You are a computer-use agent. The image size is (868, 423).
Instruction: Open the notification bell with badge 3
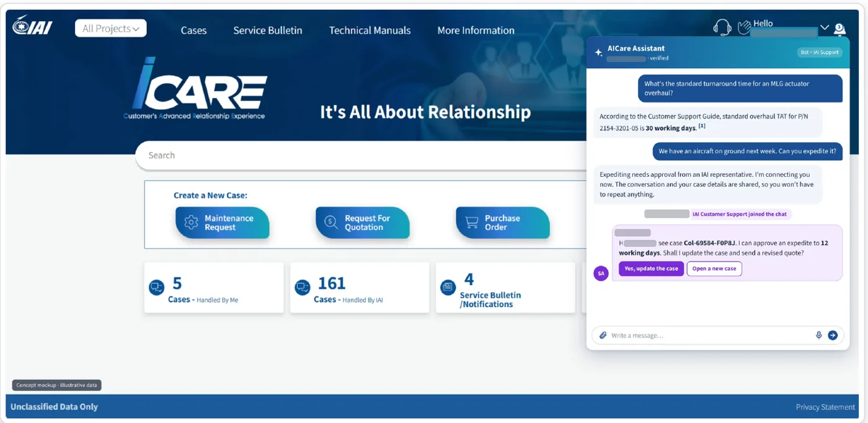click(x=839, y=29)
